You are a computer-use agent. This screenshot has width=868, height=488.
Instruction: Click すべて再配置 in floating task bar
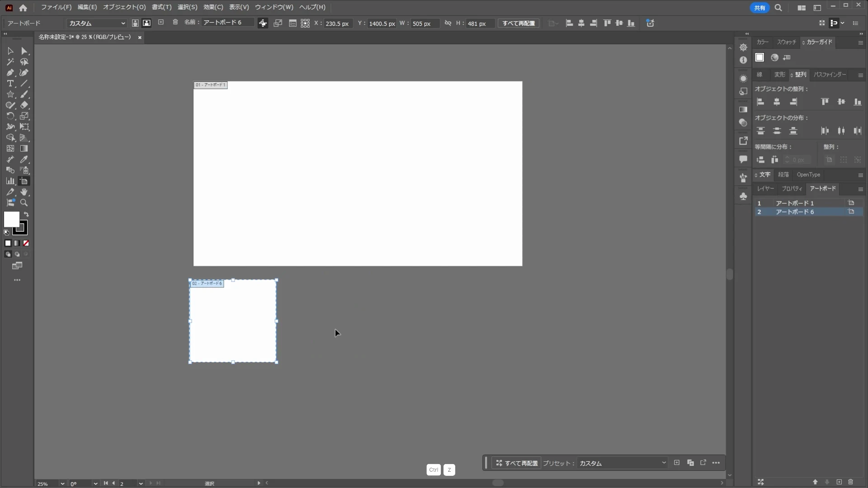pos(517,463)
